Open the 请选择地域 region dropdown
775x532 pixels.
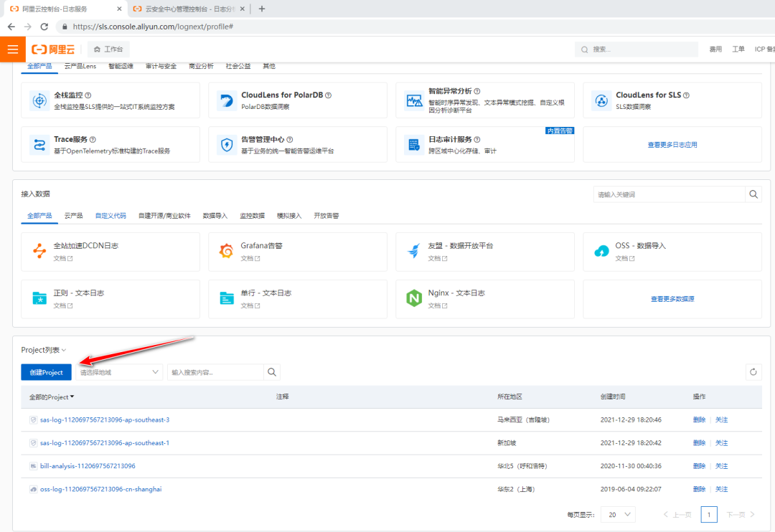[119, 372]
